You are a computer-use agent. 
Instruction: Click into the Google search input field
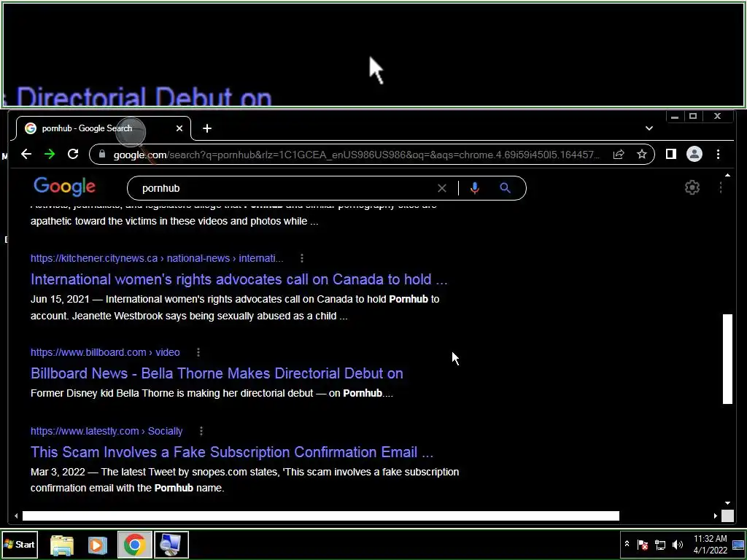(x=286, y=188)
